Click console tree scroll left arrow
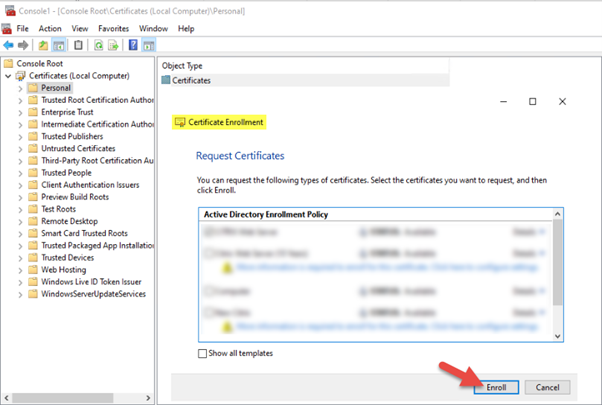602x405 pixels. click(x=6, y=398)
